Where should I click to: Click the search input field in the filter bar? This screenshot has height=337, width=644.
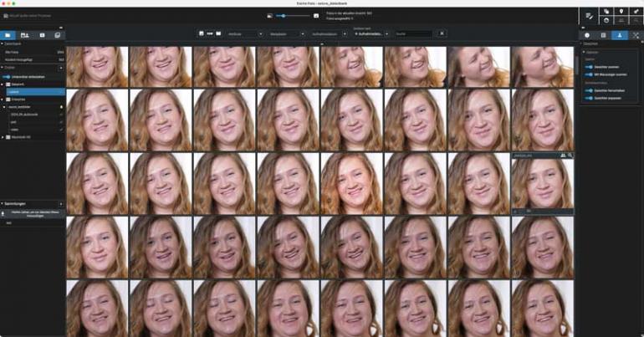click(413, 34)
